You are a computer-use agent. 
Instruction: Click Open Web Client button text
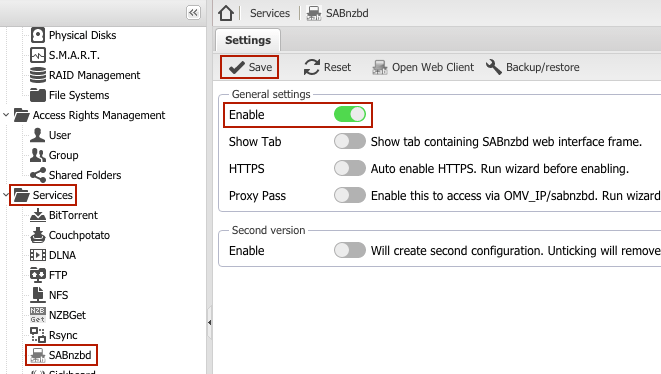click(433, 67)
